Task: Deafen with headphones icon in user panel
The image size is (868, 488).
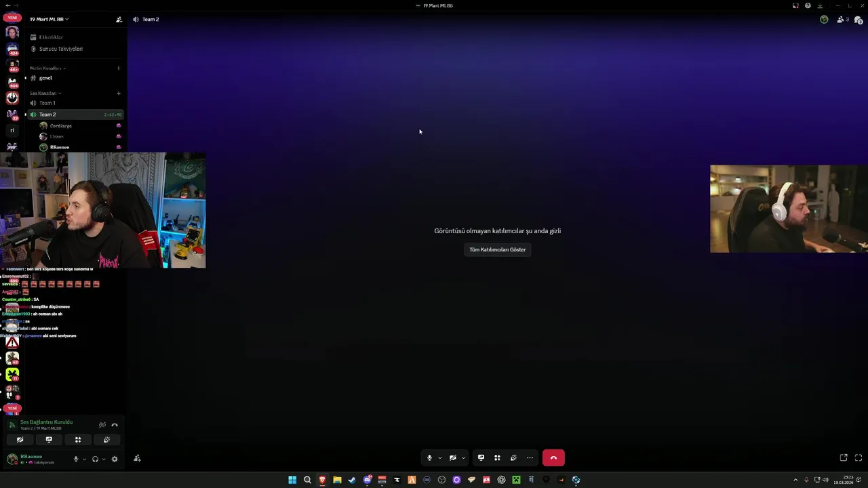Action: coord(95,459)
